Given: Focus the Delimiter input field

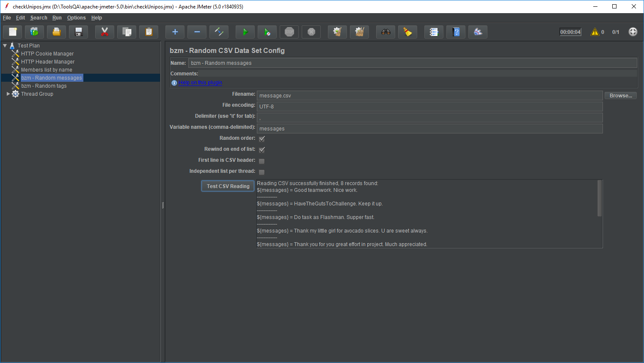Looking at the screenshot, I should (x=429, y=118).
